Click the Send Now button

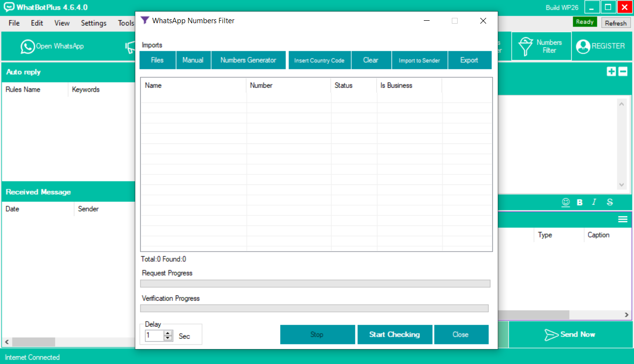570,335
